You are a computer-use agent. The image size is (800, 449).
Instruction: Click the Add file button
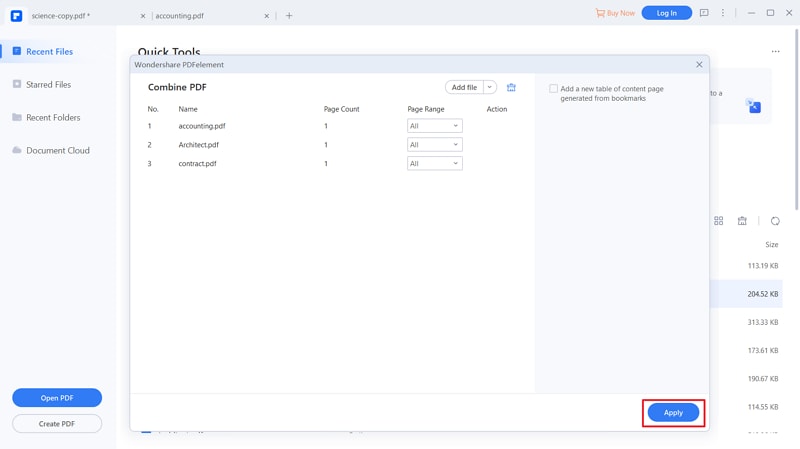pos(464,87)
